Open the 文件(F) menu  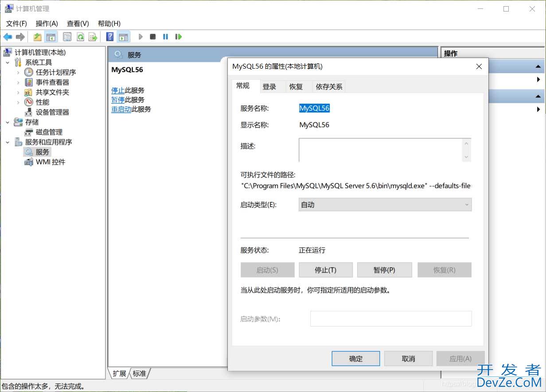(16, 23)
